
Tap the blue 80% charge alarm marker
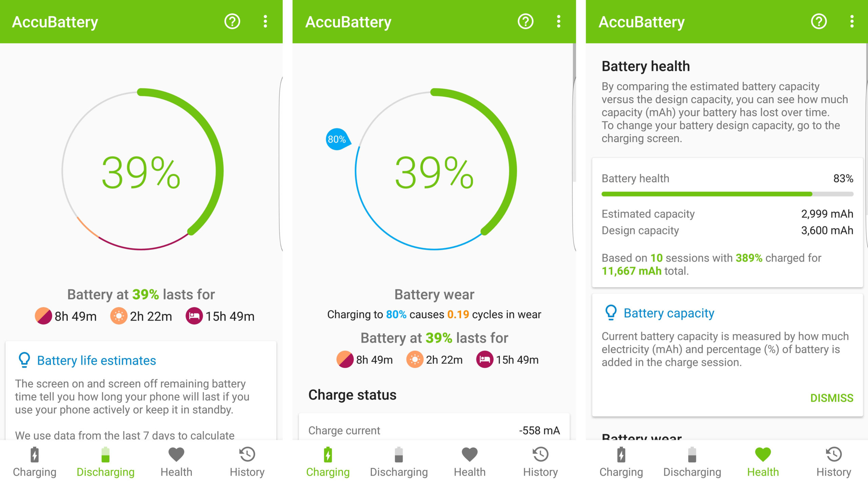click(337, 139)
